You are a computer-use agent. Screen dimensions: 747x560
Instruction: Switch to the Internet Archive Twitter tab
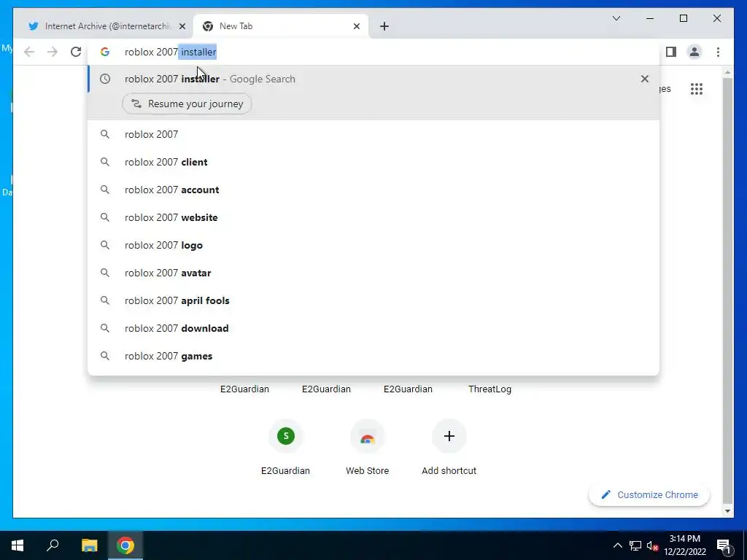point(107,26)
